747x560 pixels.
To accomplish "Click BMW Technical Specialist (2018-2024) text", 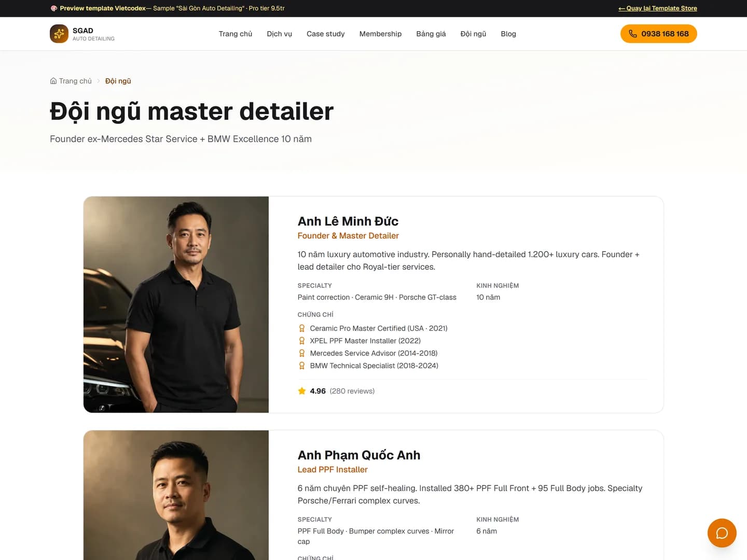I will (x=374, y=366).
